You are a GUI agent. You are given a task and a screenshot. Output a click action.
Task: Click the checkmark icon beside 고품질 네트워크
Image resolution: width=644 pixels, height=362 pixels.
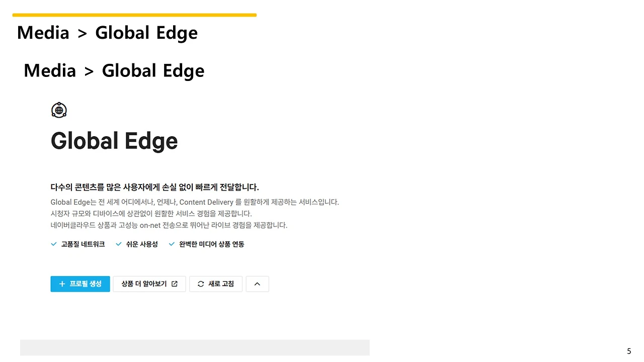click(x=54, y=244)
